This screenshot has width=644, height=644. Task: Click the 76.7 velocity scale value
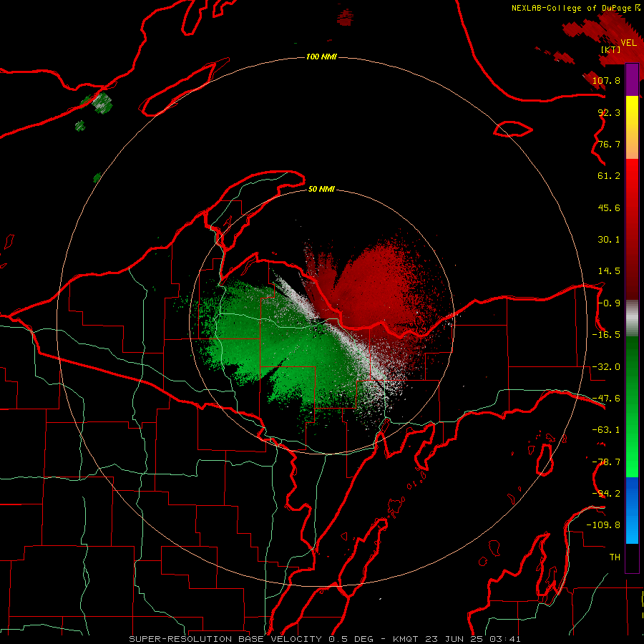point(609,144)
